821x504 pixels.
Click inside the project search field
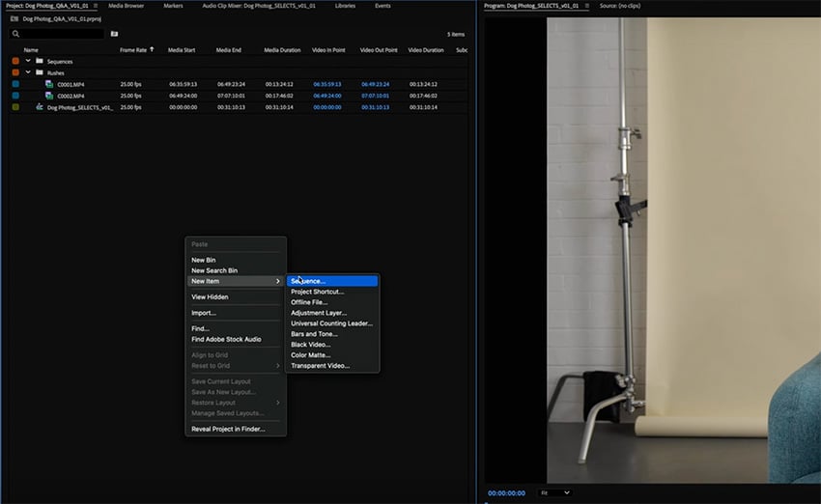[63, 34]
